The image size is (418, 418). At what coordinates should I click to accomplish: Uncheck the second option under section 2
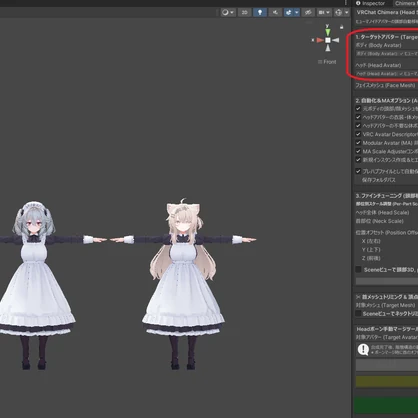click(x=358, y=117)
